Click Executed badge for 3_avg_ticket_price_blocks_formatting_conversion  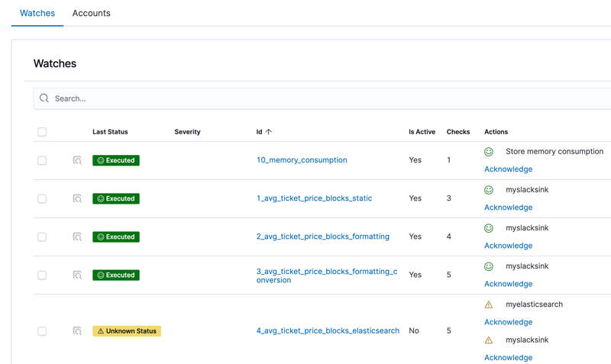point(116,275)
